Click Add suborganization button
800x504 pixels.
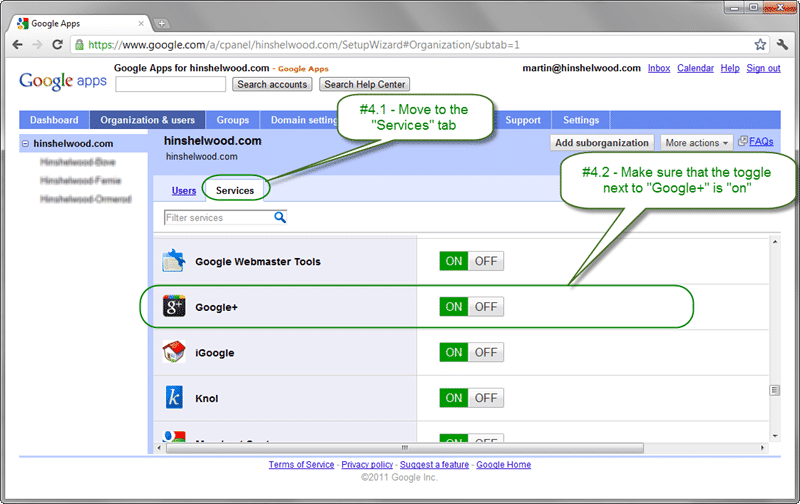(x=602, y=143)
